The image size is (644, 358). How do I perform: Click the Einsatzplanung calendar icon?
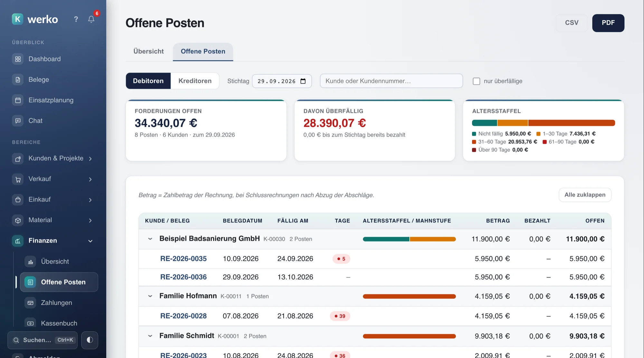[x=18, y=100]
